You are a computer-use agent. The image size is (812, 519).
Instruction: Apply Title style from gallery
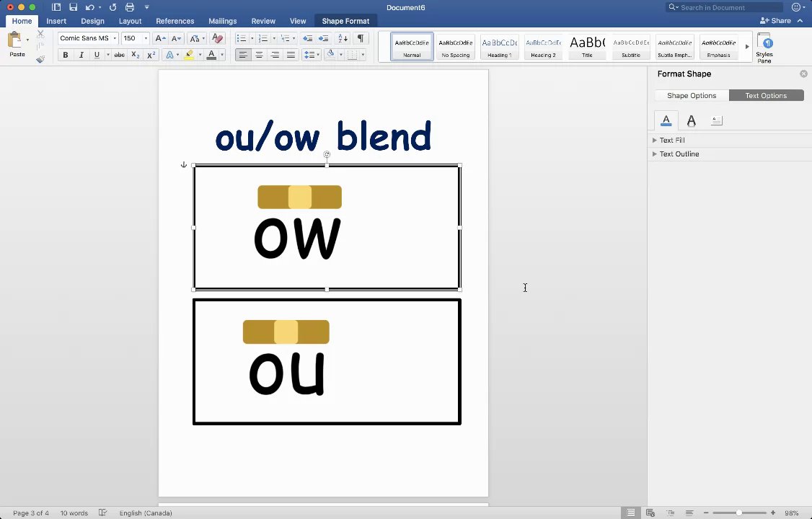coord(587,47)
